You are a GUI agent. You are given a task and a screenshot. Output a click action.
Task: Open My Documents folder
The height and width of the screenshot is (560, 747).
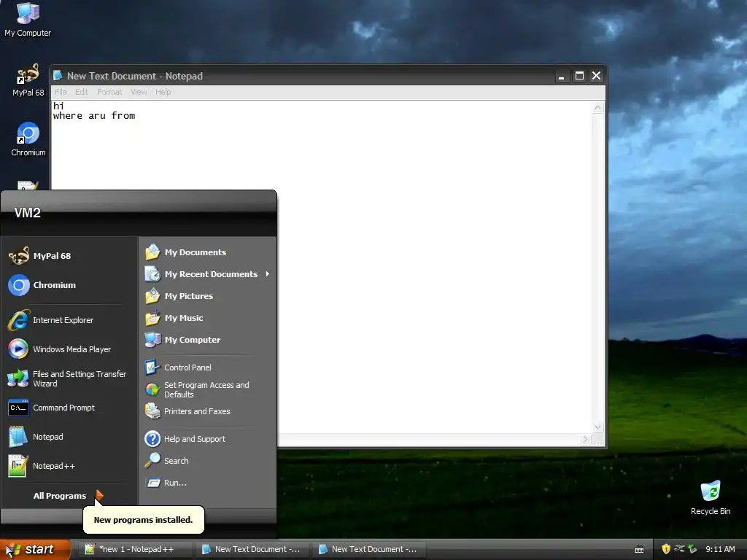tap(207, 252)
